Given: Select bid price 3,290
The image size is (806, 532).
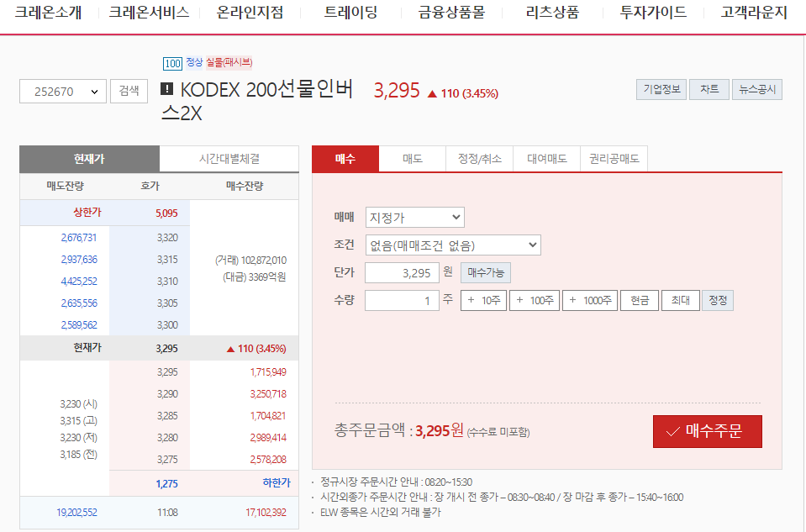Looking at the screenshot, I should tap(167, 393).
